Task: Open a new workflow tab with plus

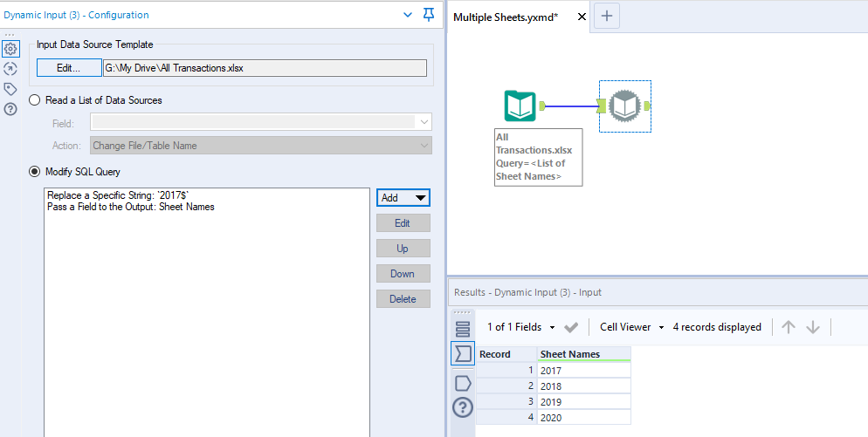Action: [609, 15]
